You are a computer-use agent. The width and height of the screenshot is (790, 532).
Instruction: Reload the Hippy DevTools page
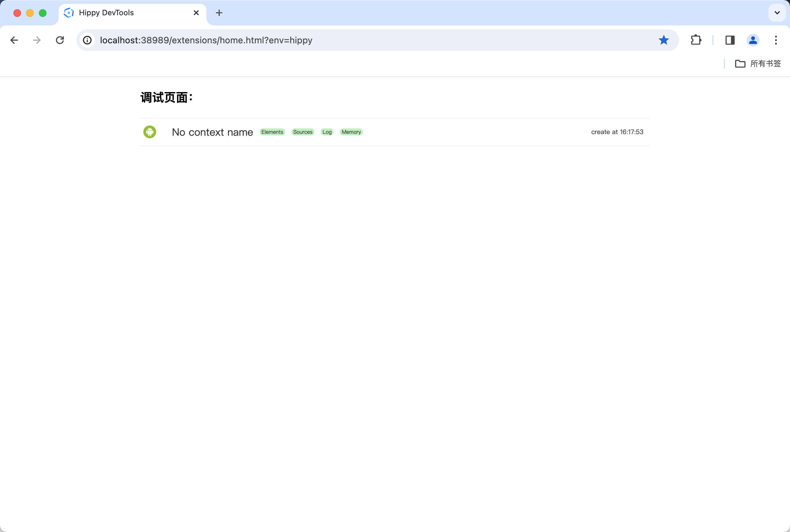coord(60,40)
